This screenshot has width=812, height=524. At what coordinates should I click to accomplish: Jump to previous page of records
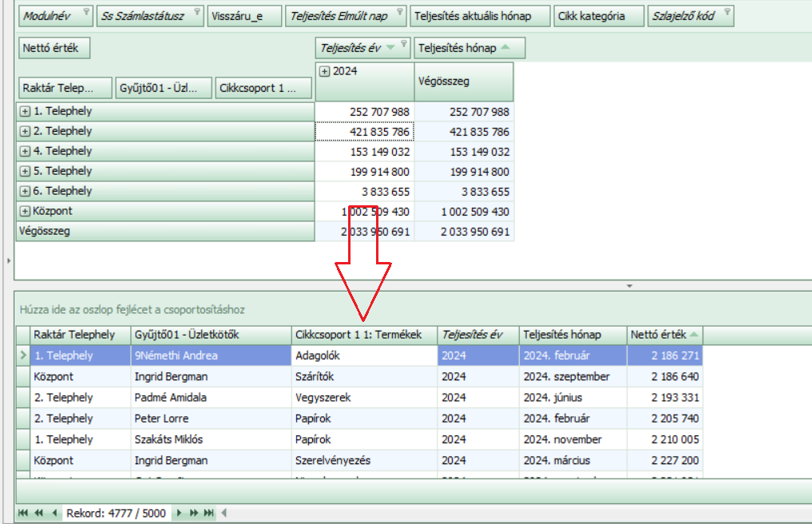coord(38,513)
